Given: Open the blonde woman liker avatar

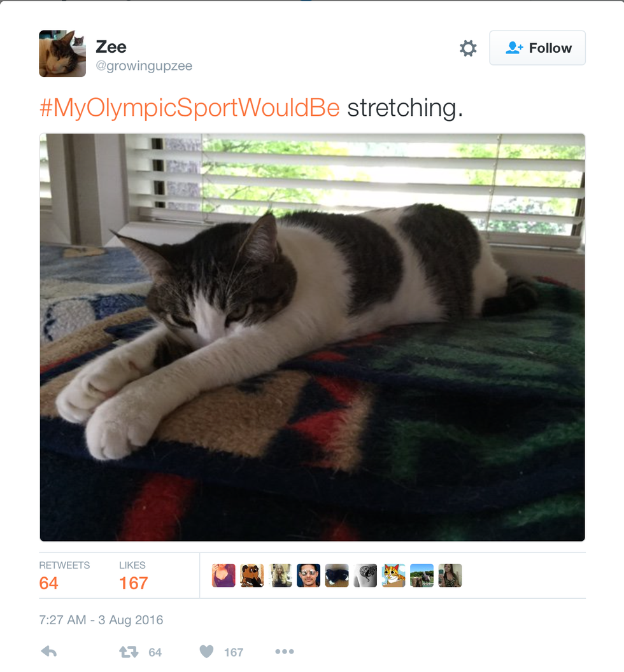Looking at the screenshot, I should pyautogui.click(x=280, y=575).
